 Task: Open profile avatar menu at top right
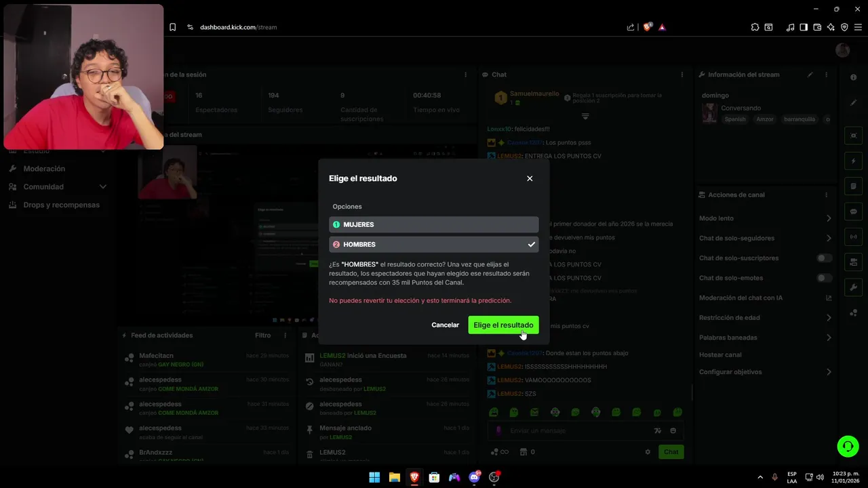(x=843, y=50)
